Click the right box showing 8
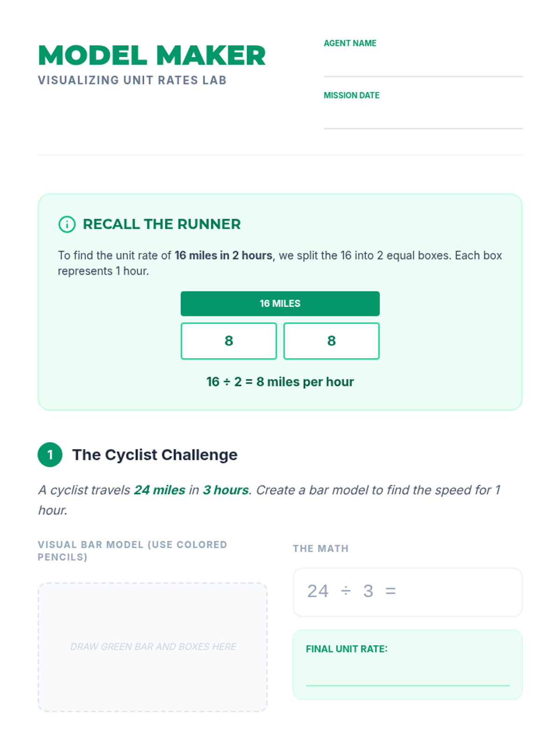The height and width of the screenshot is (747, 560). 331,341
